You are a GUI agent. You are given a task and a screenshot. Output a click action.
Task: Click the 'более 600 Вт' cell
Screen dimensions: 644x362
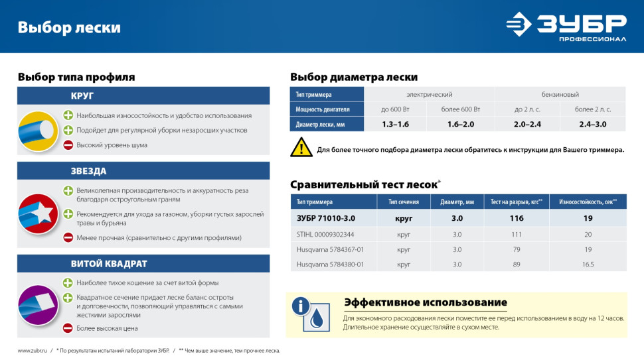(461, 109)
